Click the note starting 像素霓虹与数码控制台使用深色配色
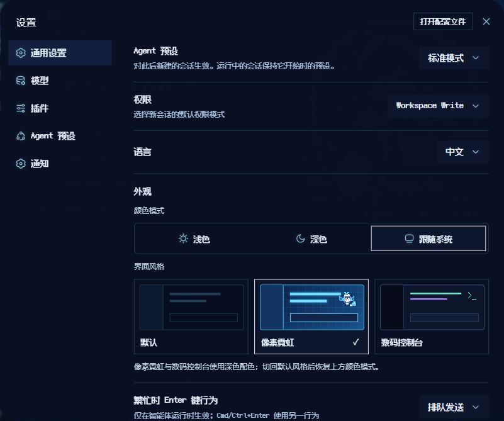Screen dimensions: 504x421 257,367
